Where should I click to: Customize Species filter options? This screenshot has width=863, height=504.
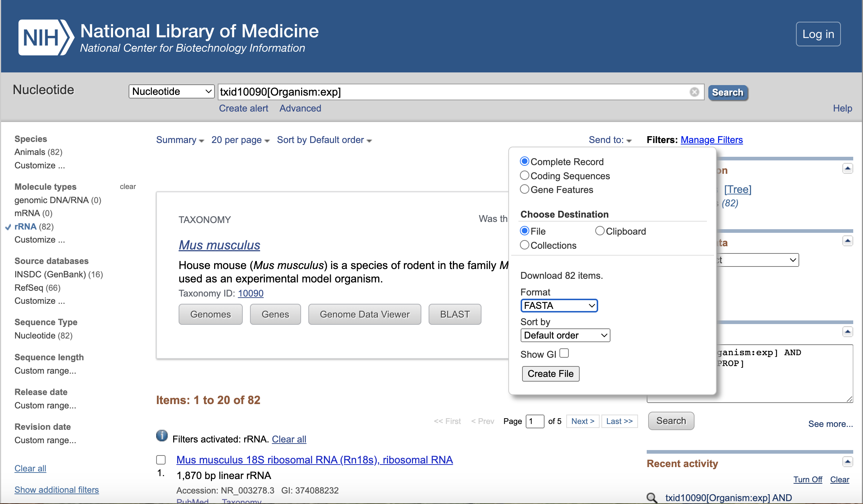coord(39,165)
